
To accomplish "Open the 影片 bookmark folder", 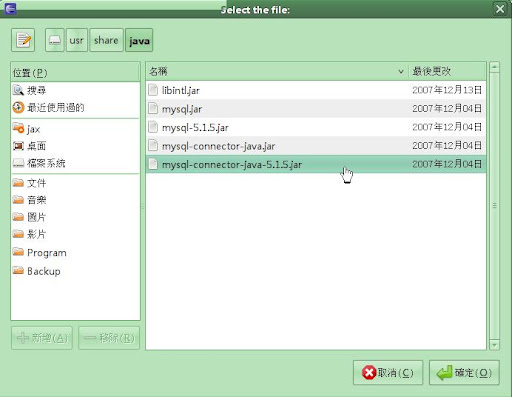I will (x=75, y=234).
